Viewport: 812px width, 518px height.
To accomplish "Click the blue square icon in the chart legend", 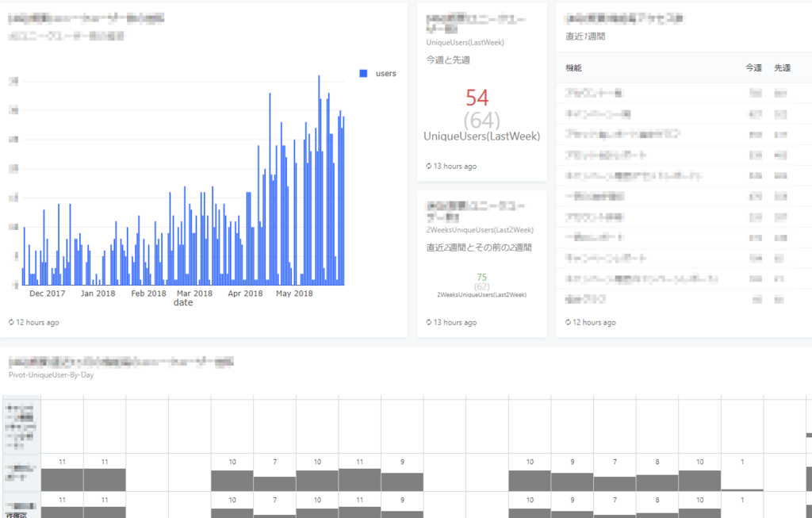I will (x=362, y=72).
